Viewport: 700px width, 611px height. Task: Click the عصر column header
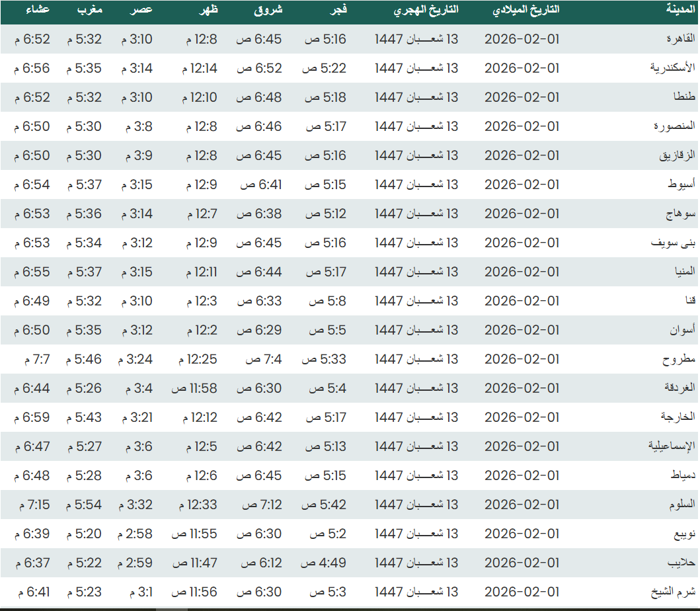point(143,10)
